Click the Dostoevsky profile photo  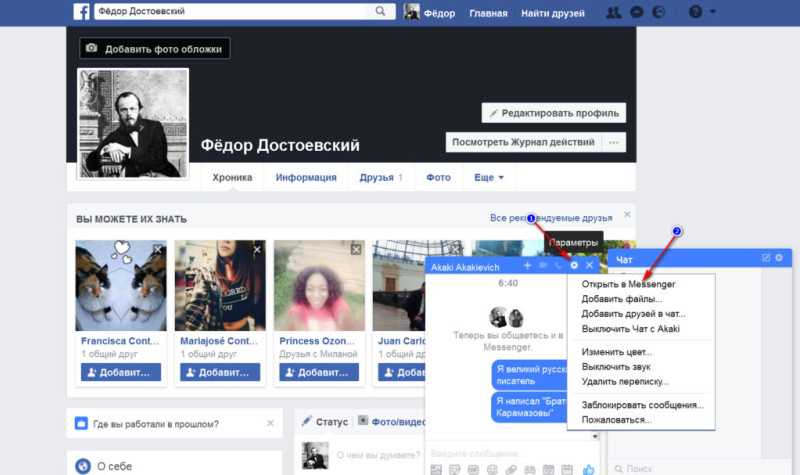coord(133,124)
